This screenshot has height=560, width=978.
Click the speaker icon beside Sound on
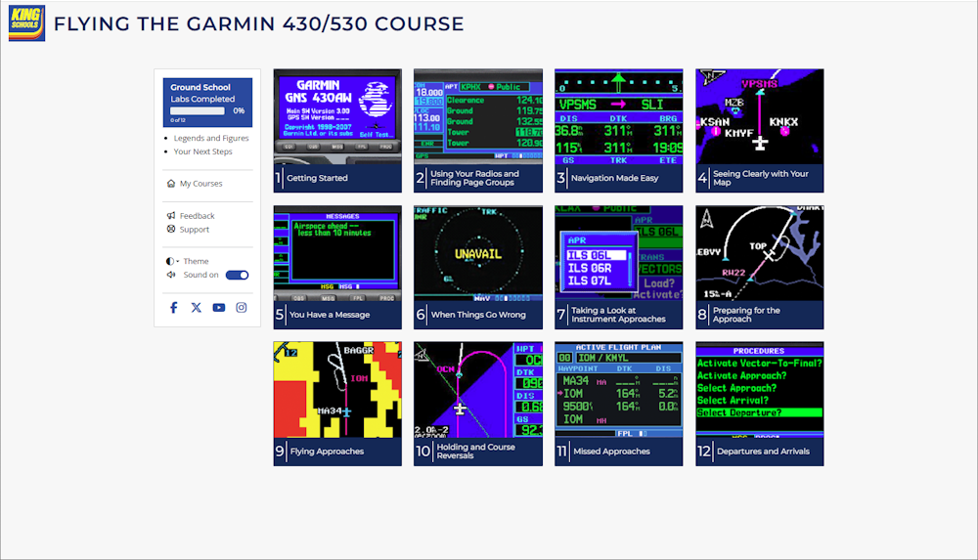(x=171, y=275)
